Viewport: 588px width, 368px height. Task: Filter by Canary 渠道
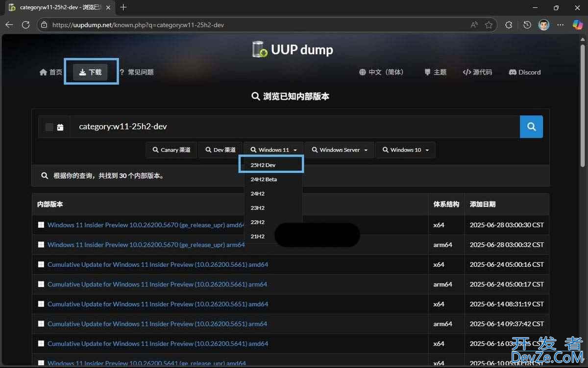point(171,150)
